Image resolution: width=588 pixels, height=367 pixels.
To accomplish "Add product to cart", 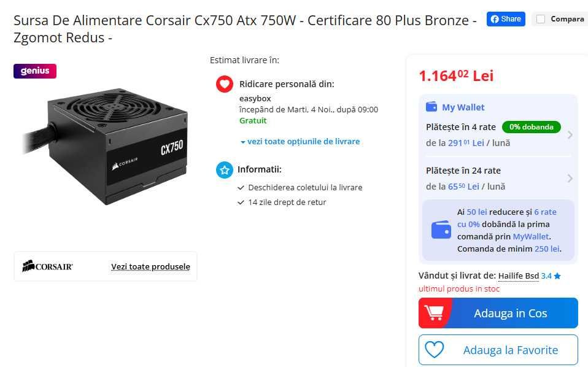I will pyautogui.click(x=510, y=313).
